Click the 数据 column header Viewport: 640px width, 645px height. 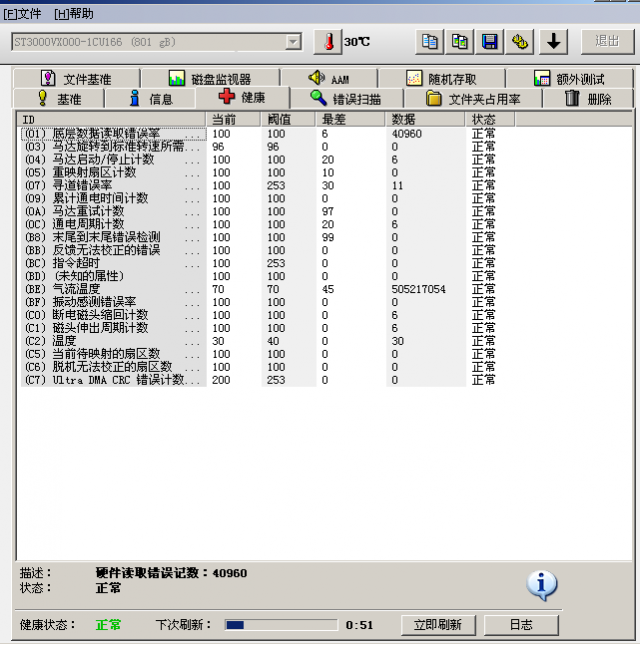tap(426, 120)
